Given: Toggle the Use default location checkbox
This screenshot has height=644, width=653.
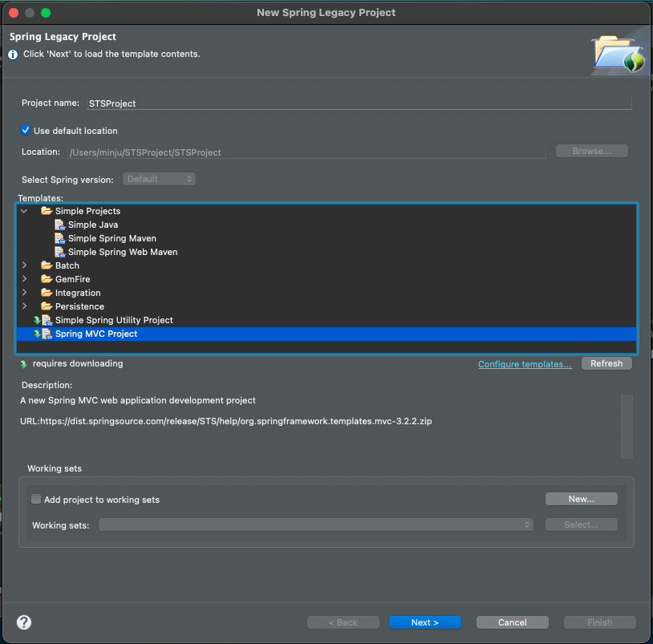Looking at the screenshot, I should pos(26,130).
